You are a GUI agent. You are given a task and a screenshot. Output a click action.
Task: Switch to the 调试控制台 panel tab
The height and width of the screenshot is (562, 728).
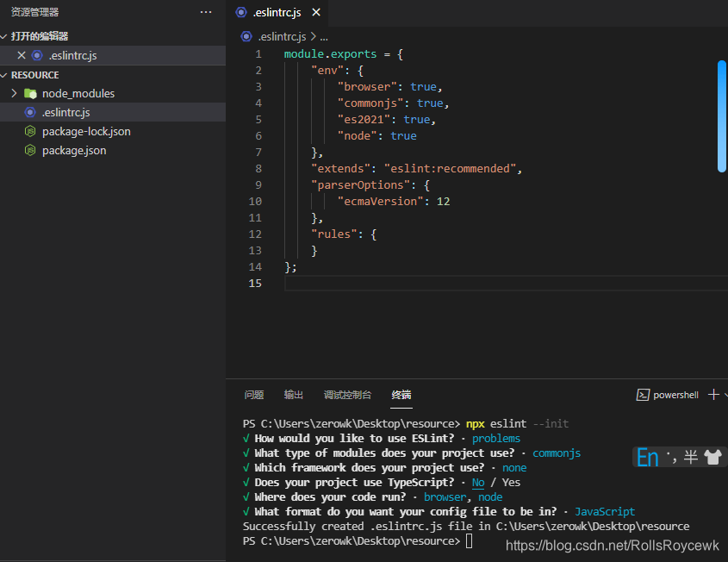coord(347,395)
